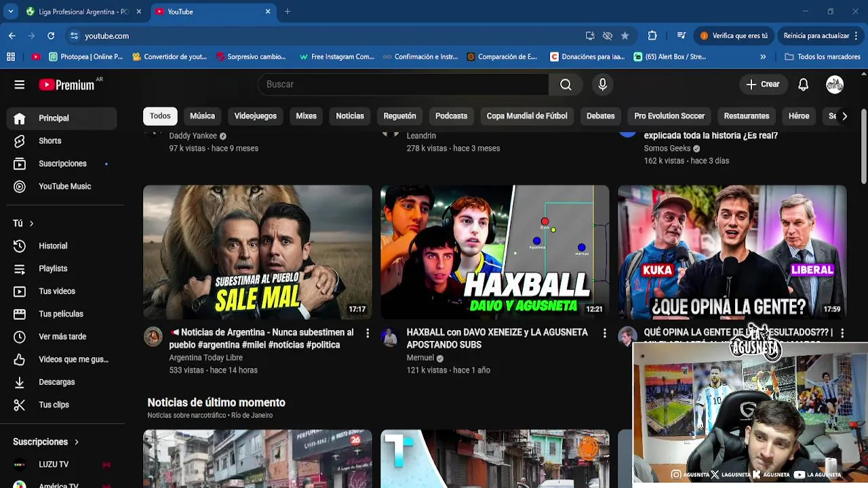This screenshot has height=488, width=868.
Task: Open the account avatar menu
Action: (x=834, y=85)
